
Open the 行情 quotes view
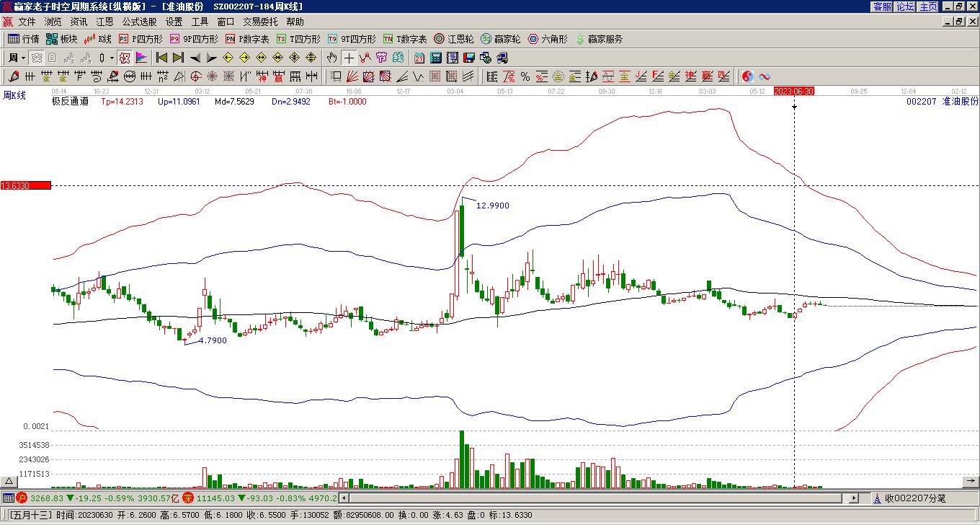[23, 39]
